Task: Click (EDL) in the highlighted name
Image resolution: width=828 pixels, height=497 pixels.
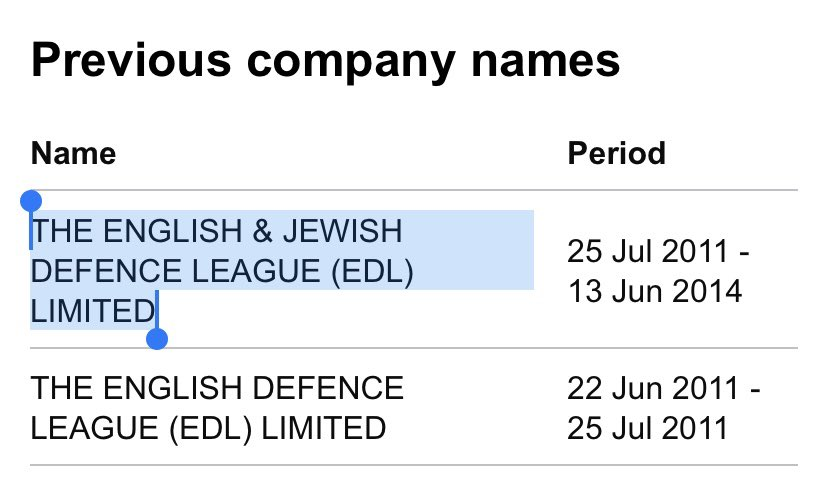Action: [x=372, y=271]
